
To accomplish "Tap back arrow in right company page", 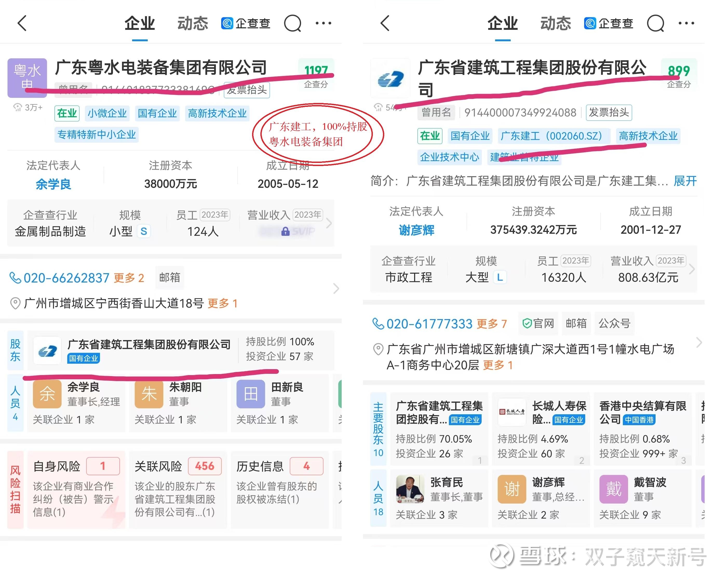I will 385,23.
